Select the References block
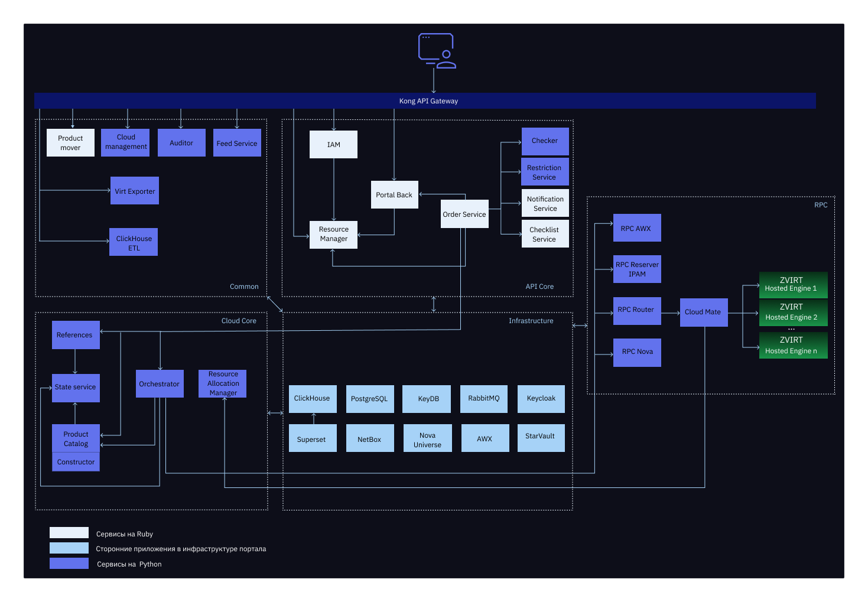 76,335
